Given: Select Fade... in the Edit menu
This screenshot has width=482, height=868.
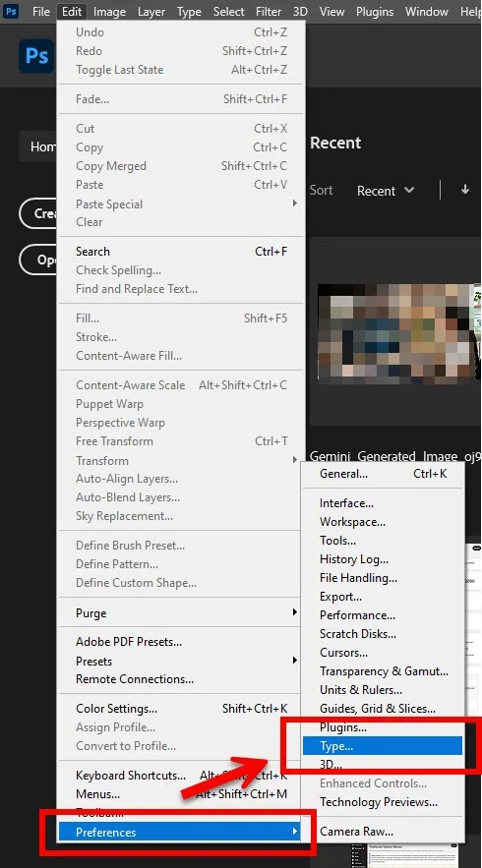Looking at the screenshot, I should pyautogui.click(x=182, y=99).
